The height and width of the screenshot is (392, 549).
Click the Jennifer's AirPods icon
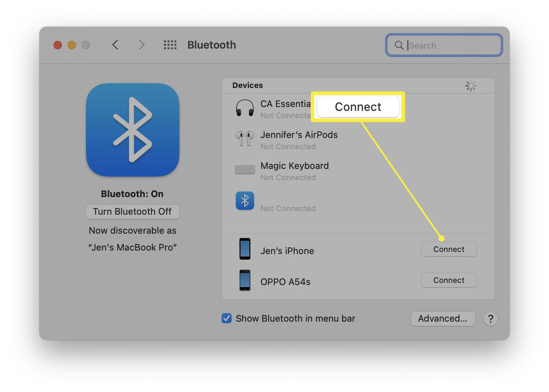point(244,138)
